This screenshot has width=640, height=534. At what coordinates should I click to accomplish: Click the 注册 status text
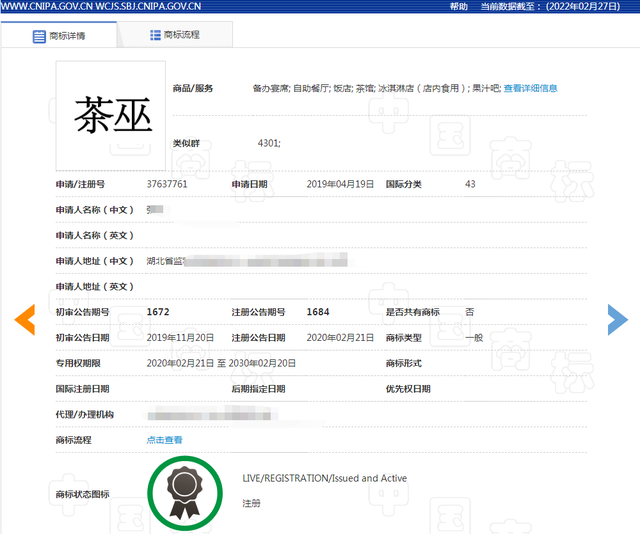coord(251,503)
